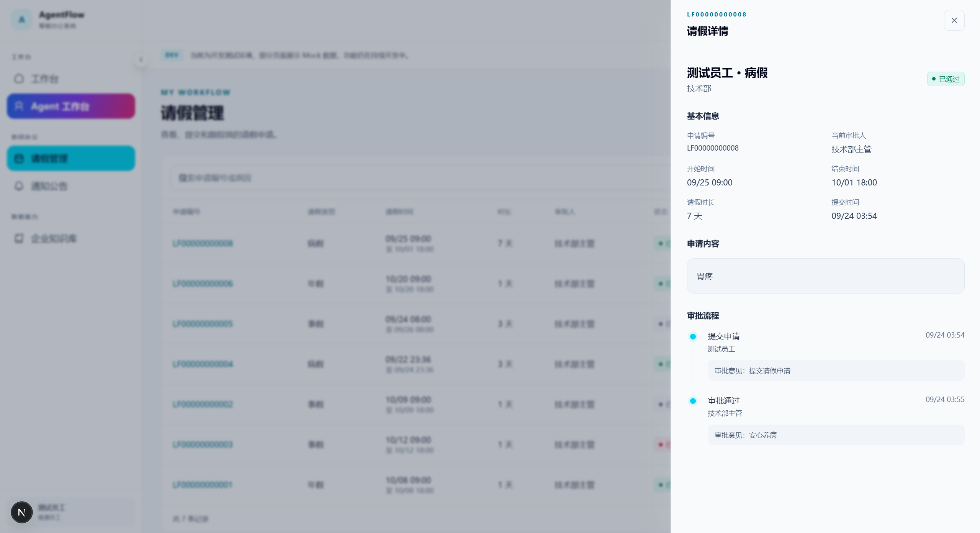This screenshot has width=980, height=533.
Task: Click the 提交申请 timeline step dot
Action: (x=693, y=337)
